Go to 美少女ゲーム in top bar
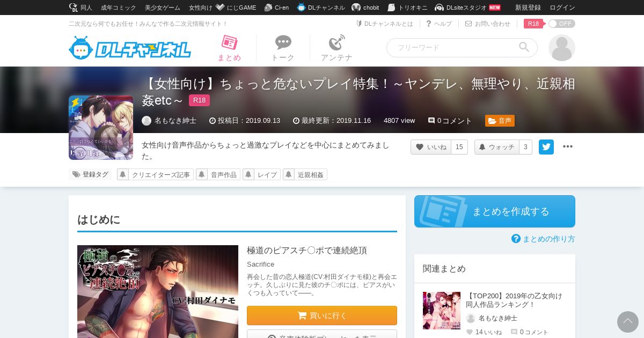This screenshot has height=338, width=644. pyautogui.click(x=163, y=8)
